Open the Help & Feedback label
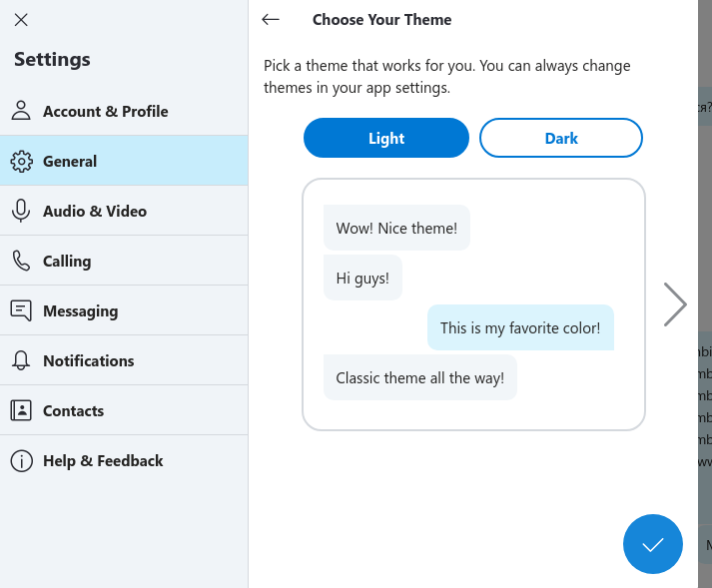Image resolution: width=712 pixels, height=588 pixels. [103, 460]
